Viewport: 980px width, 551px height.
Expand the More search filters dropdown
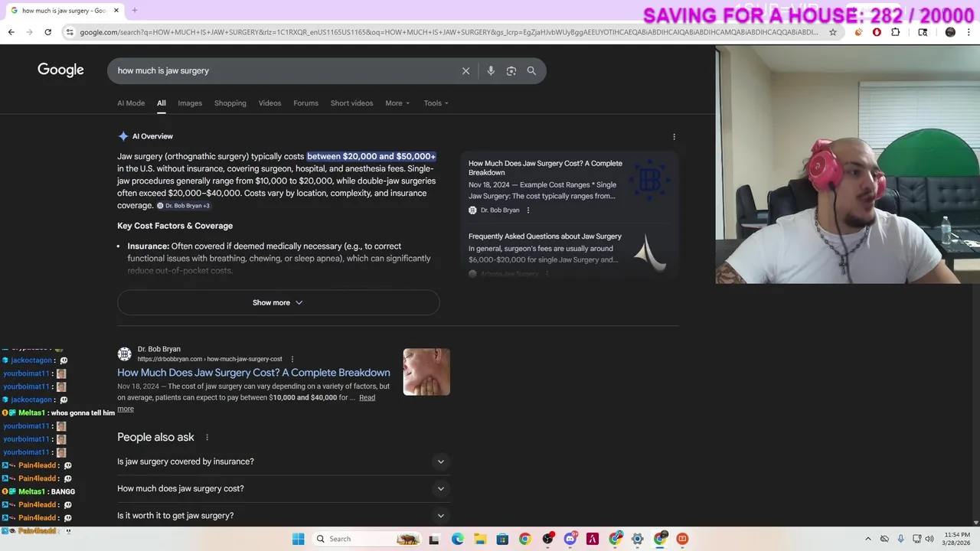pos(397,103)
